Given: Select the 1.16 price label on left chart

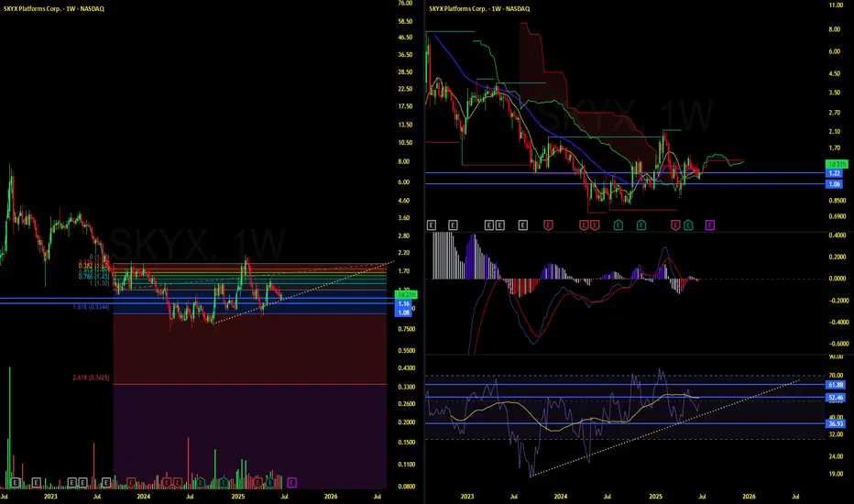Looking at the screenshot, I should tap(403, 304).
